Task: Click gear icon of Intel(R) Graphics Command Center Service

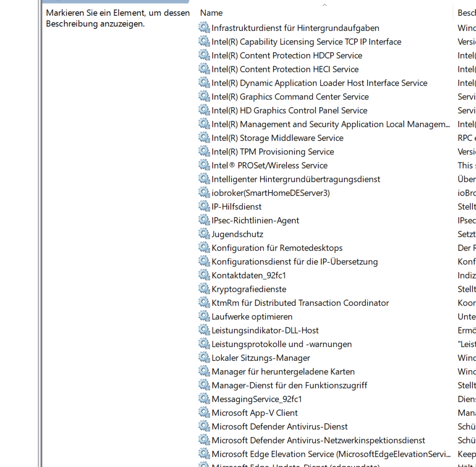Action: pyautogui.click(x=204, y=96)
